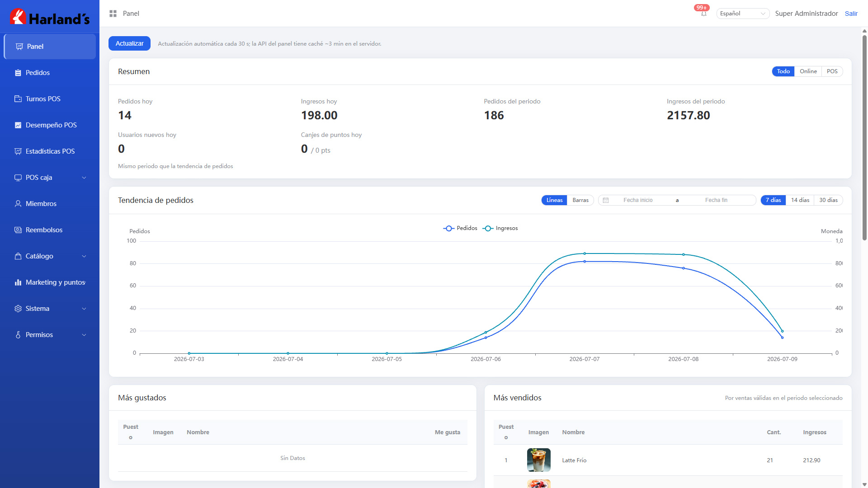The height and width of the screenshot is (488, 868).
Task: Select Todo summary filter
Action: [783, 71]
